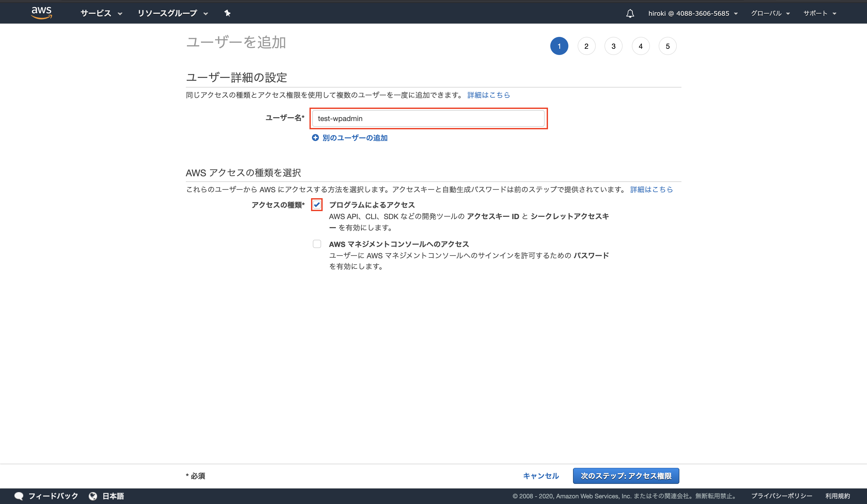867x504 pixels.
Task: Open the グローバル region menu
Action: tap(770, 13)
